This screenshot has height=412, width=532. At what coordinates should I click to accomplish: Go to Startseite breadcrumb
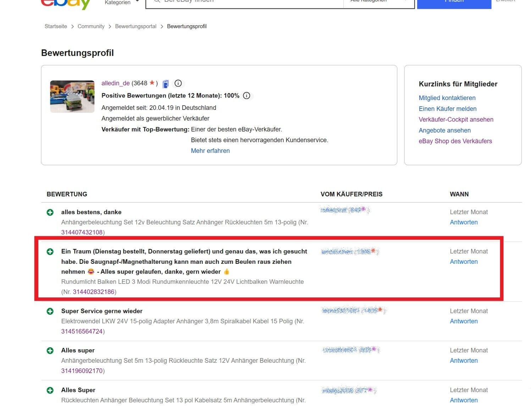pyautogui.click(x=56, y=26)
